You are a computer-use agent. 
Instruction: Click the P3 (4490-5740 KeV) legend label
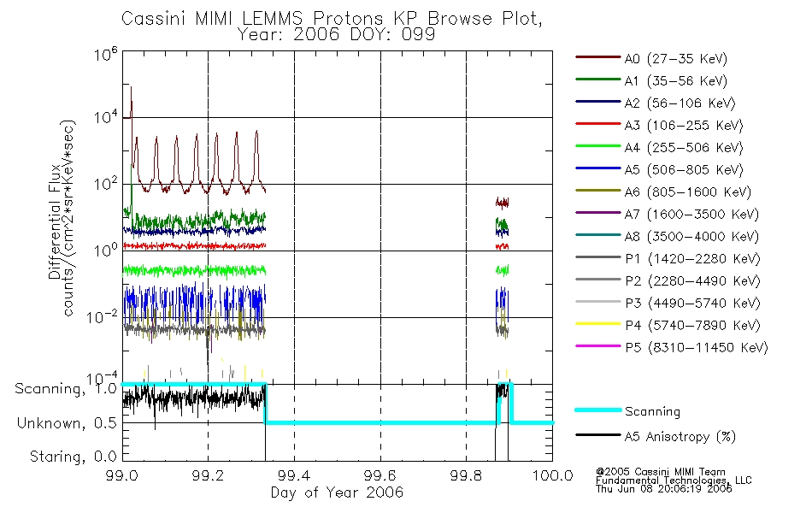692,304
